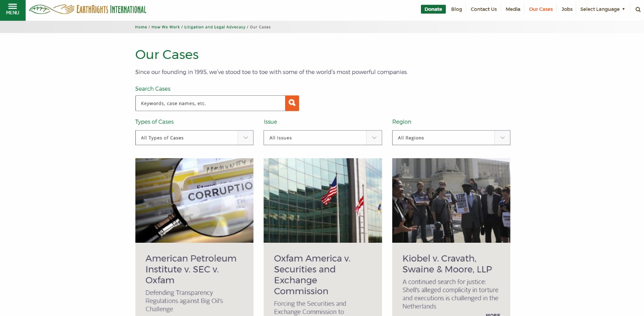Open the header search magnifier icon
The height and width of the screenshot is (316, 644).
point(638,9)
